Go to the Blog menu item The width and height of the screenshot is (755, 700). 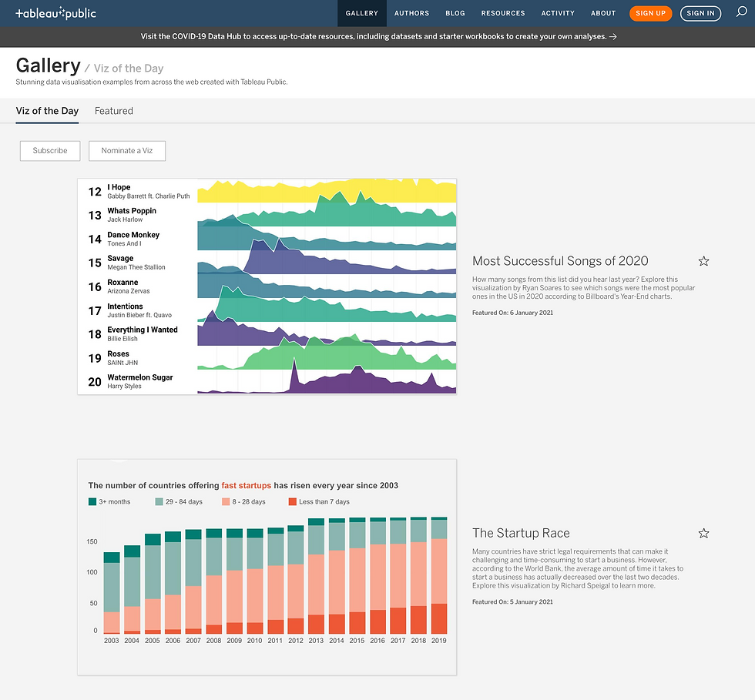pyautogui.click(x=455, y=13)
